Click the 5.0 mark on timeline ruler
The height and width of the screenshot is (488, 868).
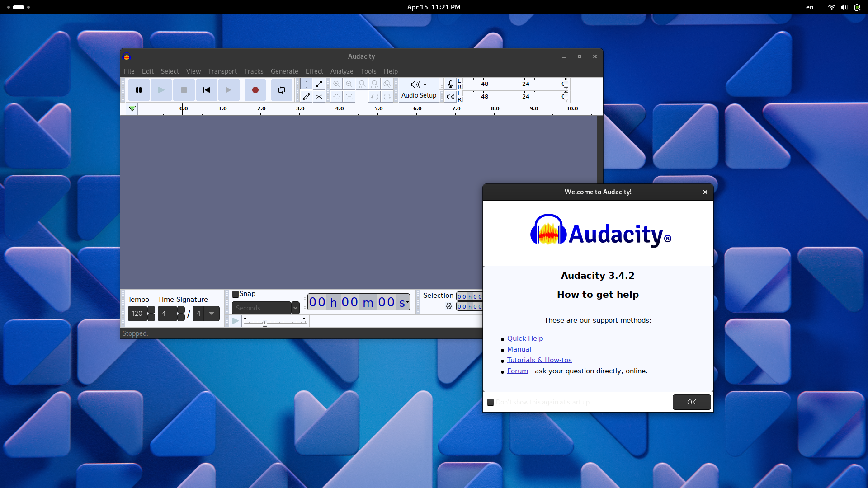[378, 108]
